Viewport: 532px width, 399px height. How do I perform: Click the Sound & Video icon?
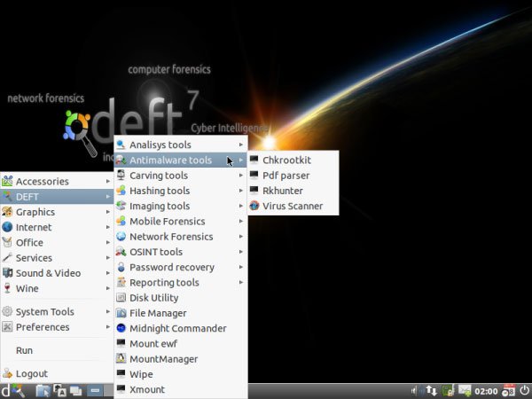point(7,273)
